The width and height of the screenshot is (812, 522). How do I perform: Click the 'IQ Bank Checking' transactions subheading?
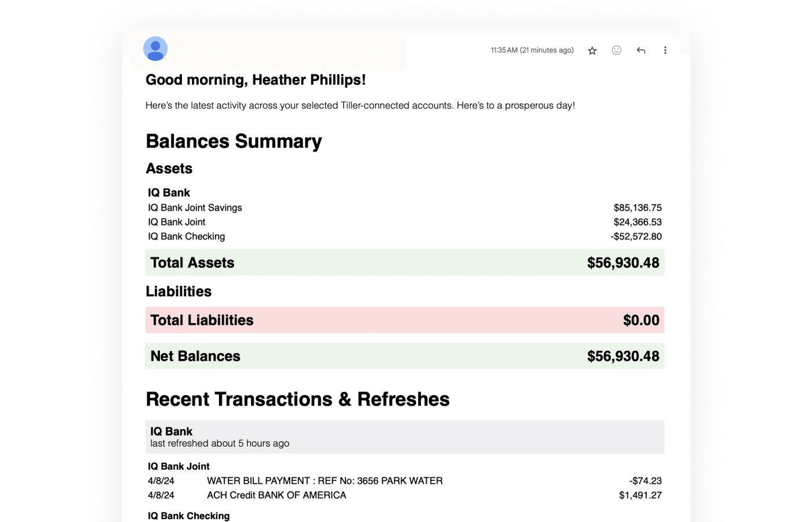pyautogui.click(x=188, y=516)
